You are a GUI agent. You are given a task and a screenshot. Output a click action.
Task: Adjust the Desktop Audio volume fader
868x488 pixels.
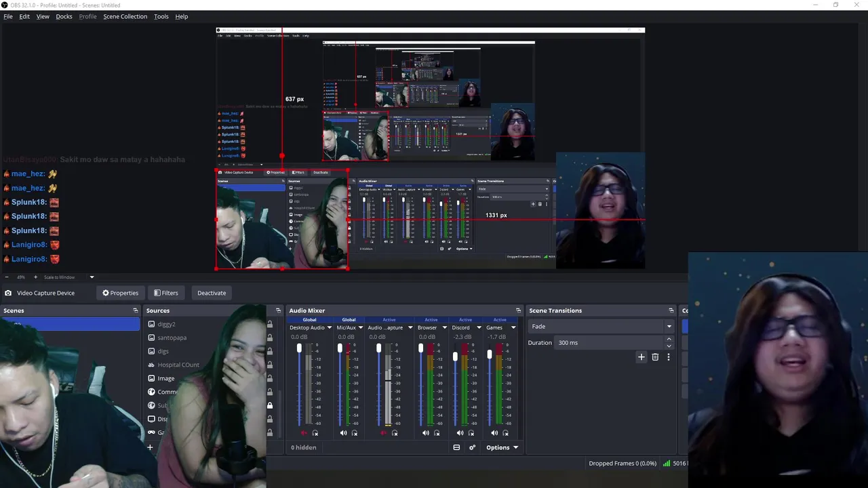tap(299, 348)
